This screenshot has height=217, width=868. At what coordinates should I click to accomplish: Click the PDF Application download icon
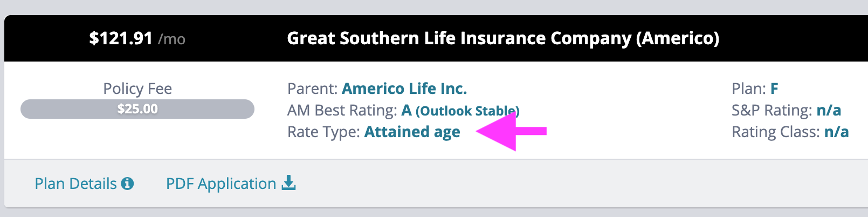click(x=289, y=183)
